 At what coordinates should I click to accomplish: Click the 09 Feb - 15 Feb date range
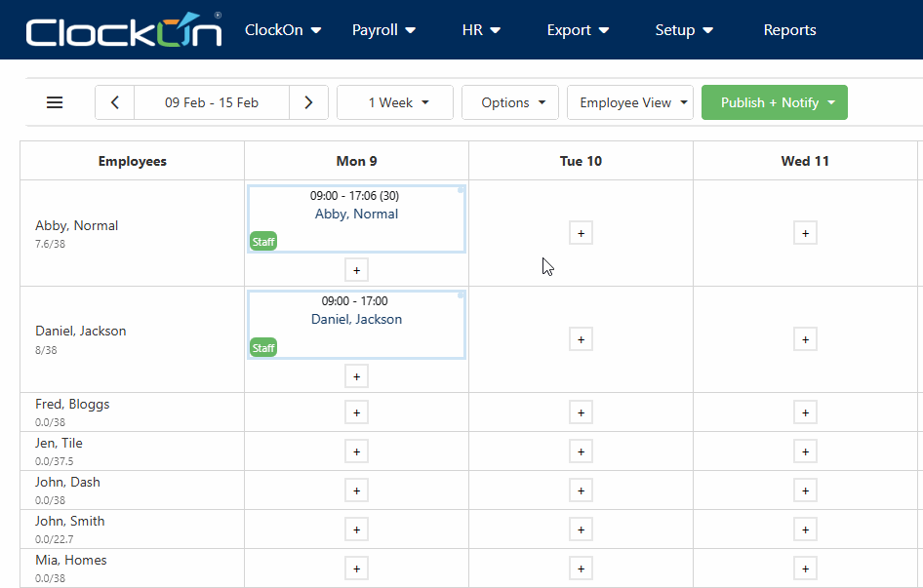(x=212, y=102)
